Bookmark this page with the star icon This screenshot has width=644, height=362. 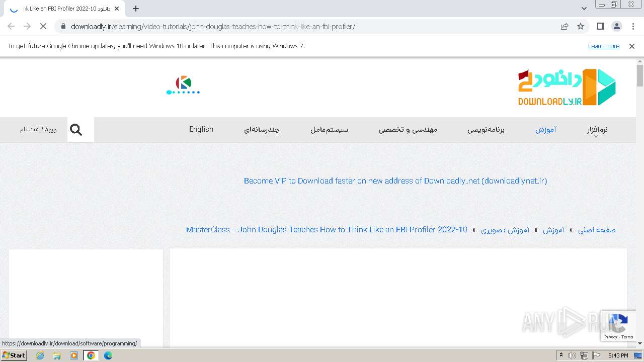point(581,26)
